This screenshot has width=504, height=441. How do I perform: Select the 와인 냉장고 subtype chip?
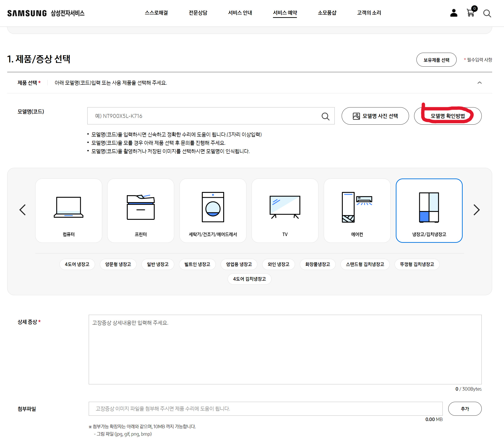[278, 264]
